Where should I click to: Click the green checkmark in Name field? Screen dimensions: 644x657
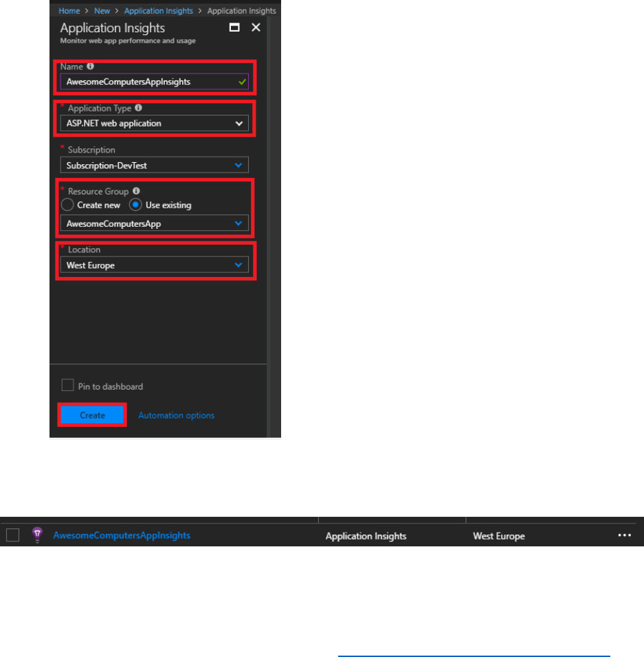click(242, 82)
